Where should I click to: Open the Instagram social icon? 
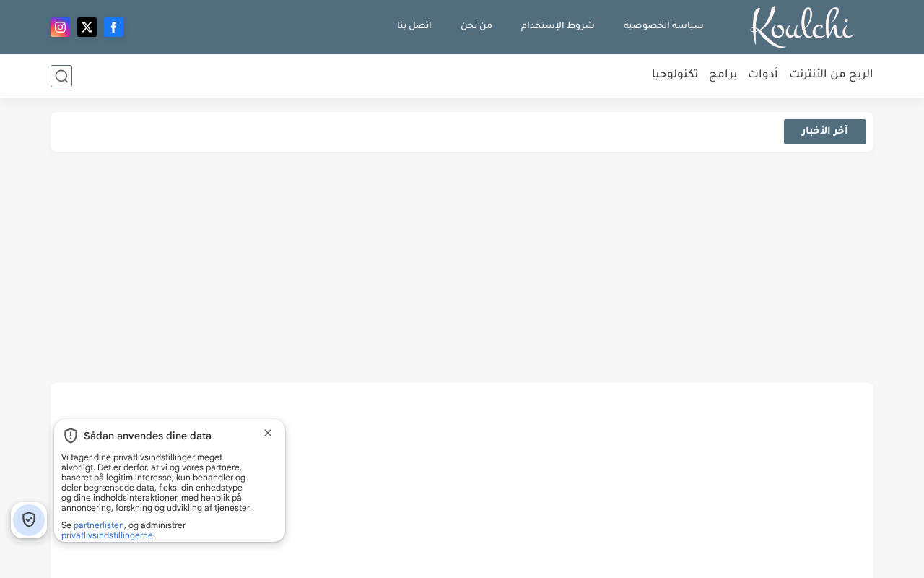click(61, 27)
